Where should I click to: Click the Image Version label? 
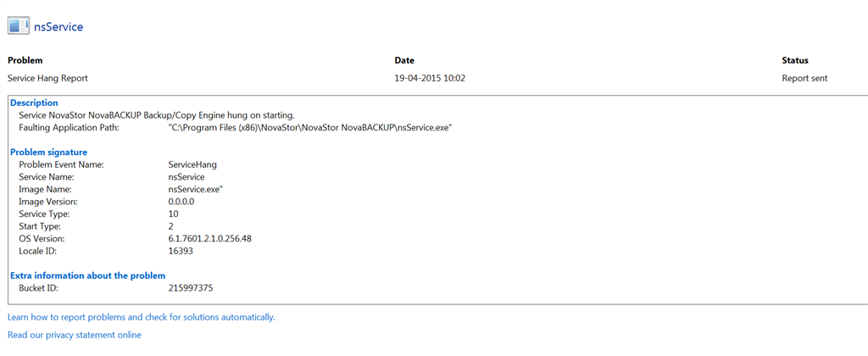[48, 202]
